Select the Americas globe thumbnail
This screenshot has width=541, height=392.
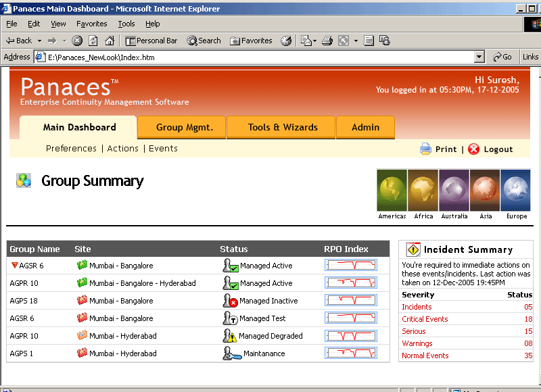tap(392, 190)
